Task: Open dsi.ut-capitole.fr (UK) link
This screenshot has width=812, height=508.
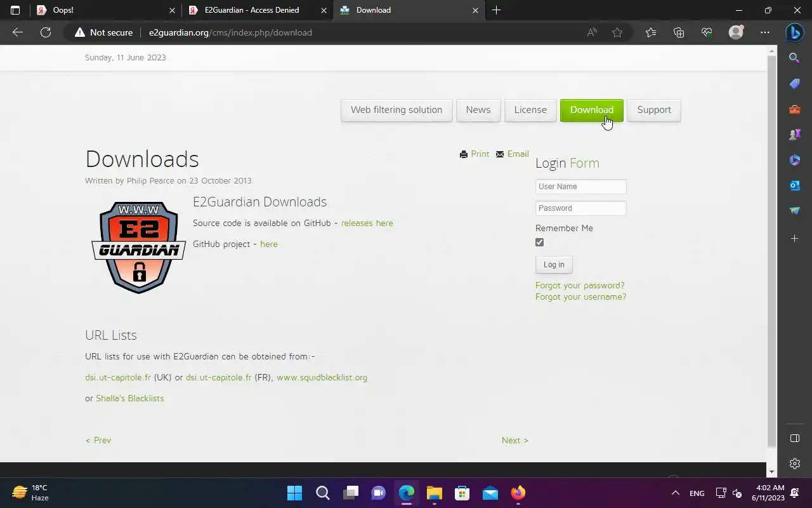Action: pos(118,377)
